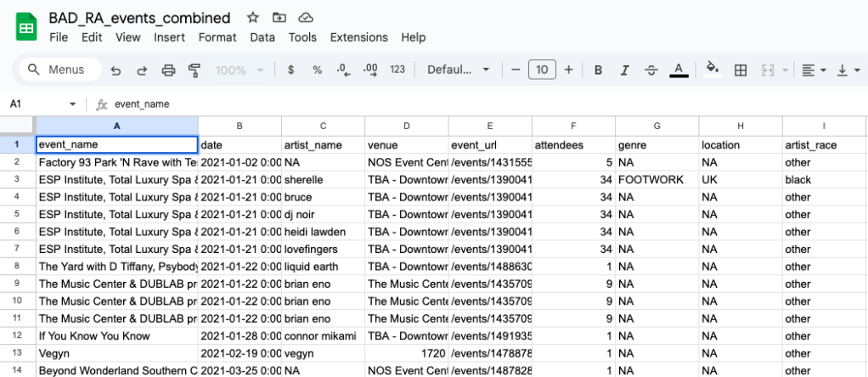
Task: Decrease font size with minus button
Action: pyautogui.click(x=516, y=70)
